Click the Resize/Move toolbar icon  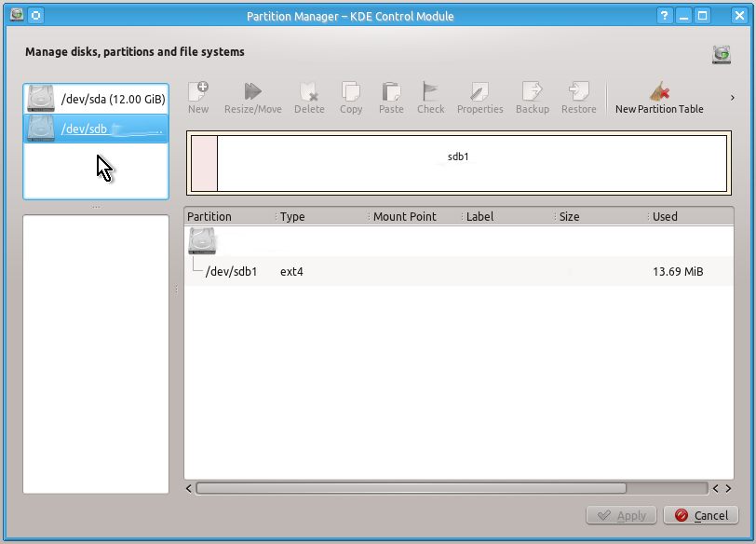(252, 91)
